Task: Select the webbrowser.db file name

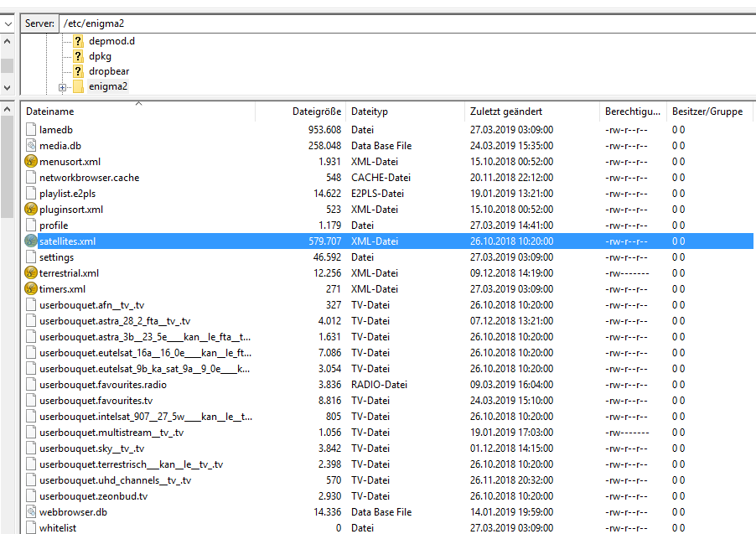Action: [x=73, y=512]
